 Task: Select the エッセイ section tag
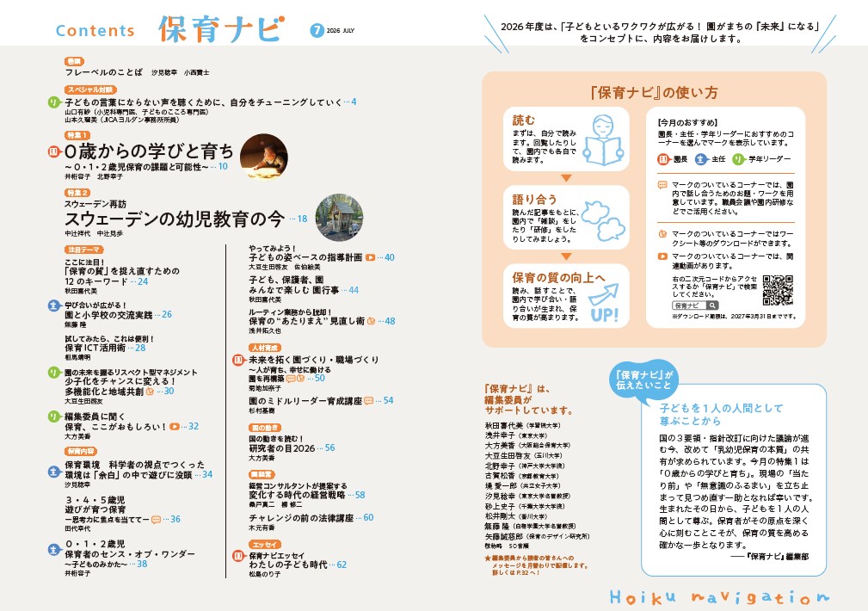point(265,545)
